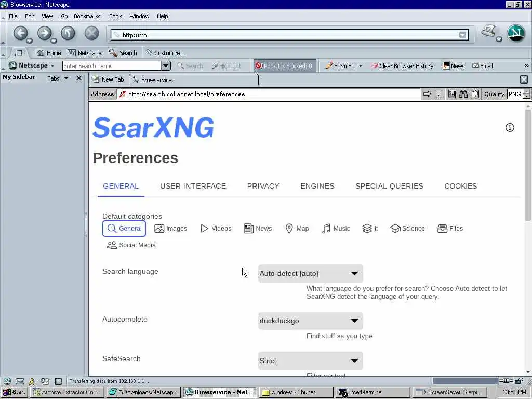Switch to Xfce4-terminal on the taskbar

tap(372, 392)
